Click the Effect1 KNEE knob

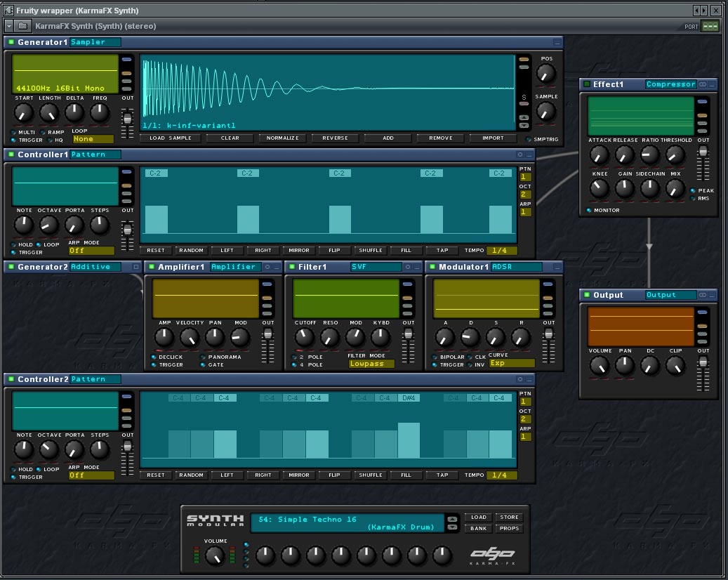[x=599, y=188]
